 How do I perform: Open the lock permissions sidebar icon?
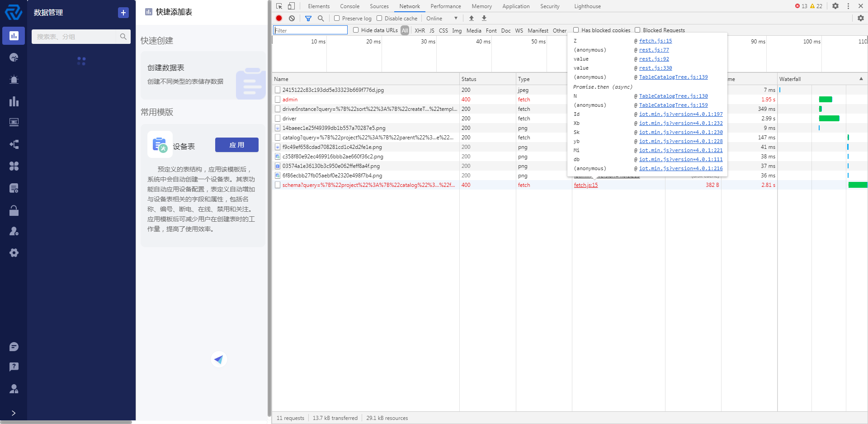[x=14, y=210]
